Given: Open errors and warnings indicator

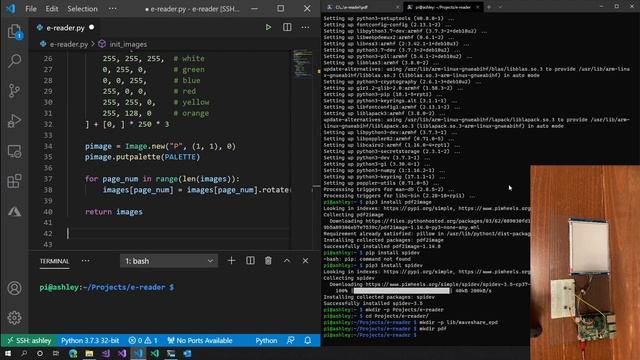Looking at the screenshot, I should (143, 340).
